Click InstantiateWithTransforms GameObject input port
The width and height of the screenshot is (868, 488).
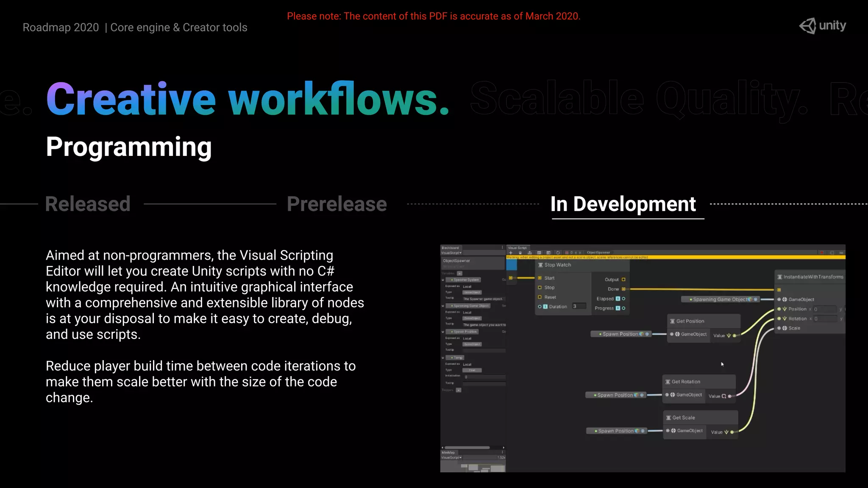(x=779, y=299)
